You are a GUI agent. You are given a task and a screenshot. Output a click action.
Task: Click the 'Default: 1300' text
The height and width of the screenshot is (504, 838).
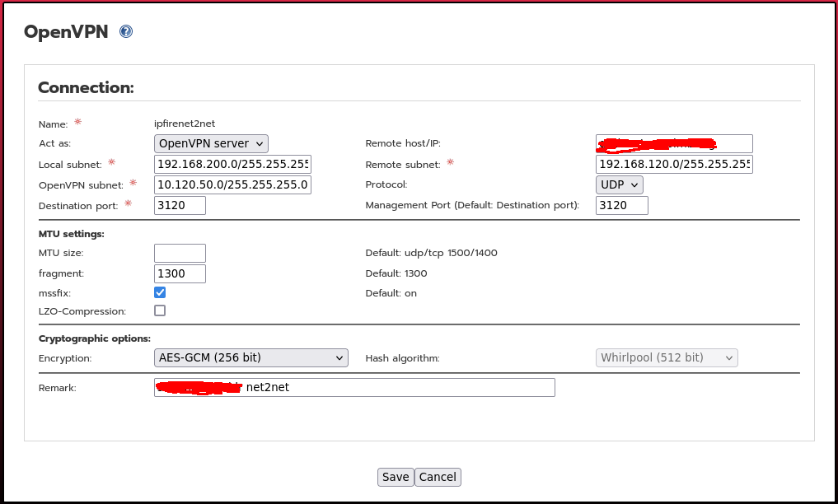(x=396, y=273)
